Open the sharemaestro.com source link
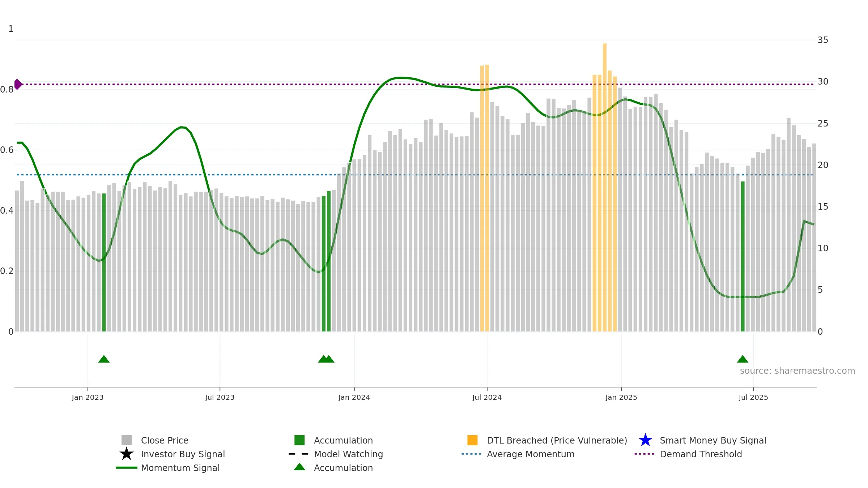This screenshot has height=488, width=868. point(797,371)
